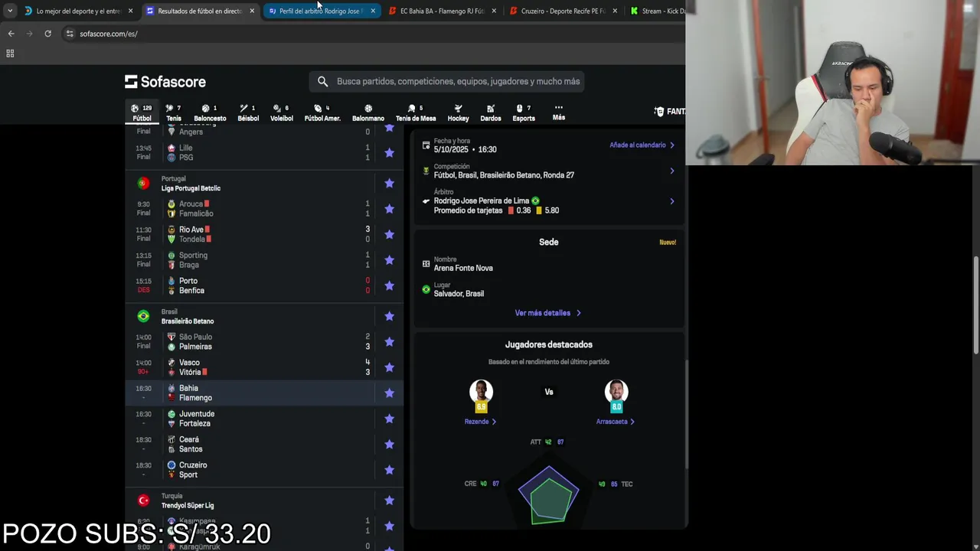
Task: Click the whistle icon beside Árbitro
Action: (x=426, y=201)
